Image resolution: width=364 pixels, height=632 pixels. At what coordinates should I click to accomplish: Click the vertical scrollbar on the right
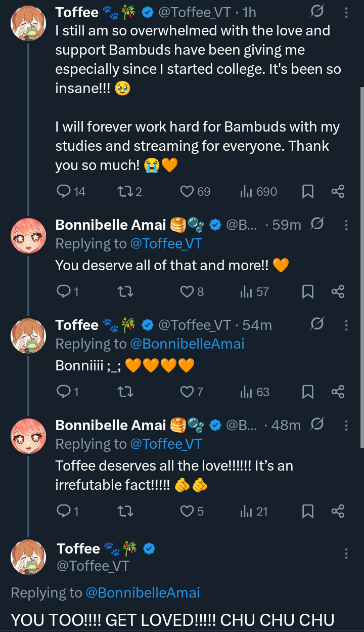pos(361,267)
